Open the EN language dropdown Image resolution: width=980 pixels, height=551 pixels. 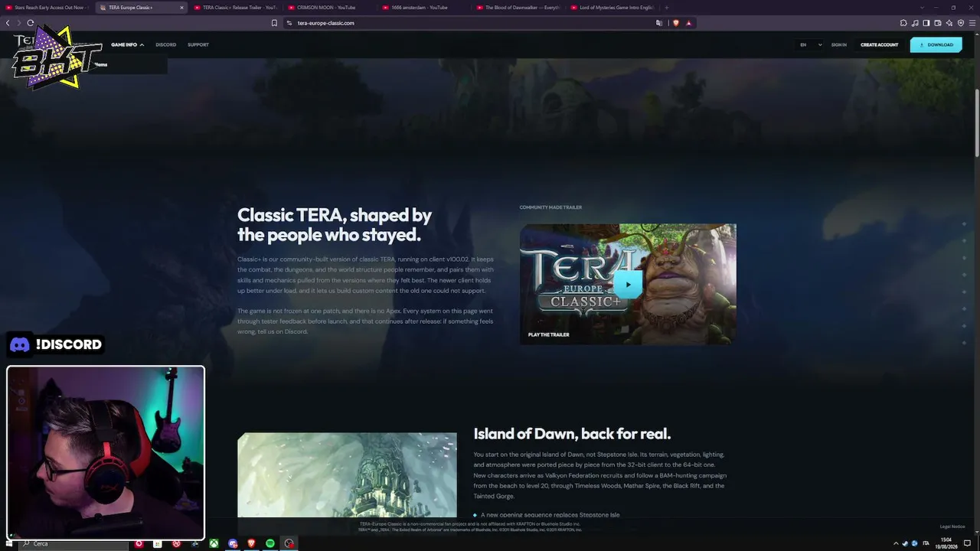(810, 44)
